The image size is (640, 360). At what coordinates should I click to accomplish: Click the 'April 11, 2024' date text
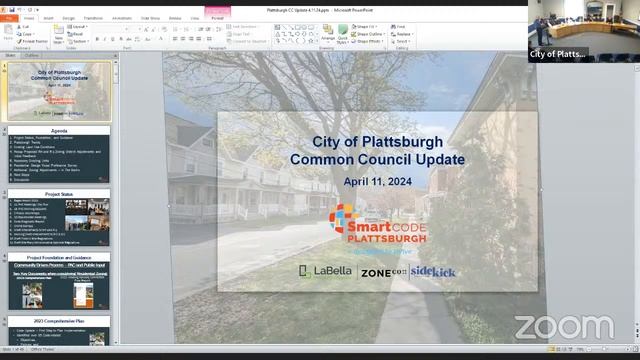tap(378, 182)
